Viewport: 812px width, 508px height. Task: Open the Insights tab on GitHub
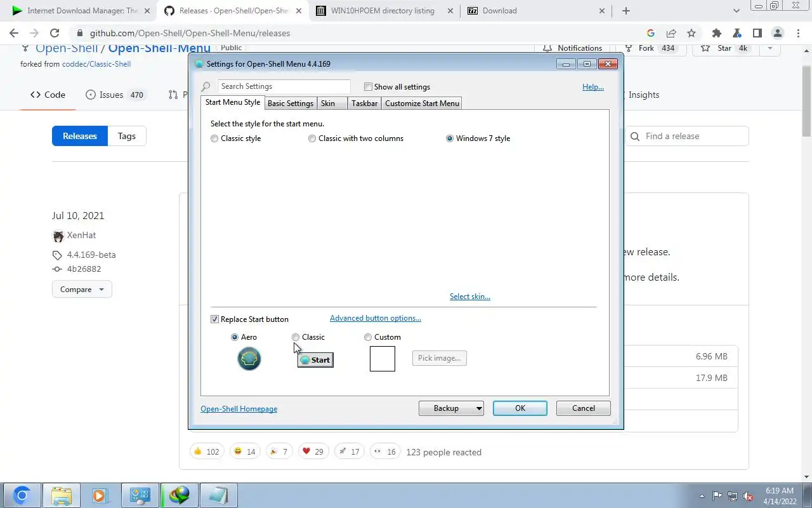click(x=643, y=95)
